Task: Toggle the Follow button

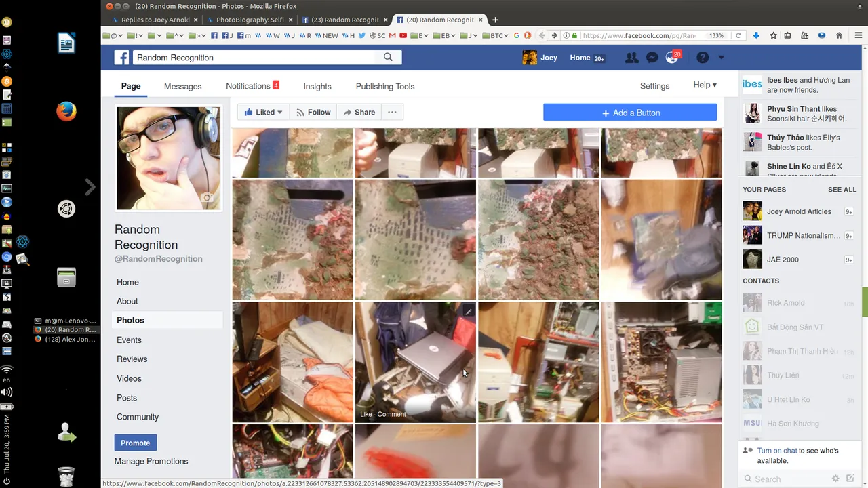Action: click(x=313, y=113)
